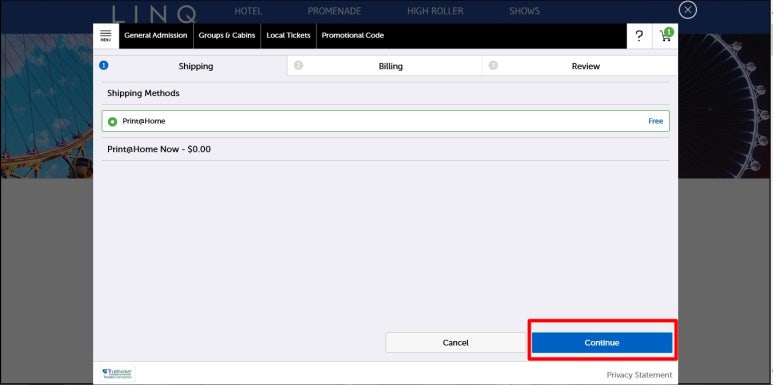Screen dimensions: 773x385
Task: Open the Privacy Statement link
Action: pos(639,375)
